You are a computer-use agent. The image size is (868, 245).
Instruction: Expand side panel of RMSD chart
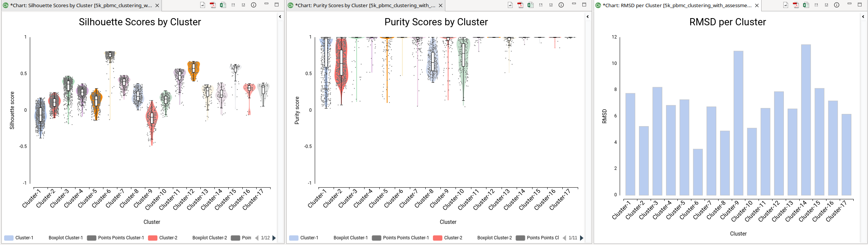point(863,17)
